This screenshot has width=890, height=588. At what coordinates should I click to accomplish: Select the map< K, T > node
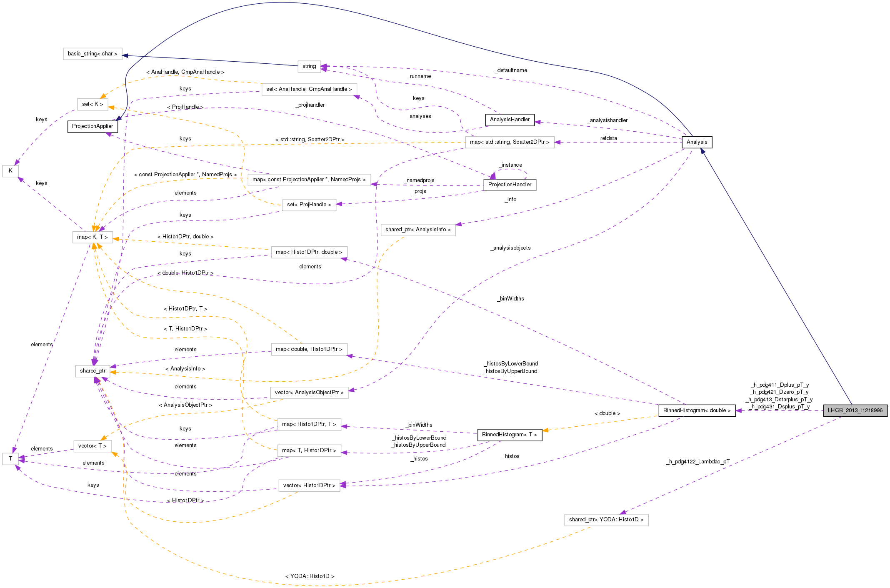[92, 237]
